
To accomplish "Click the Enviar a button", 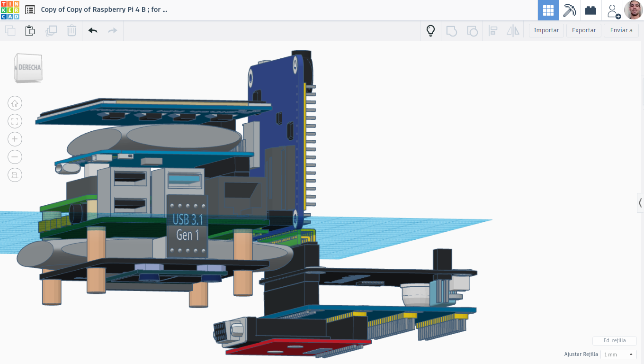I will (x=621, y=30).
